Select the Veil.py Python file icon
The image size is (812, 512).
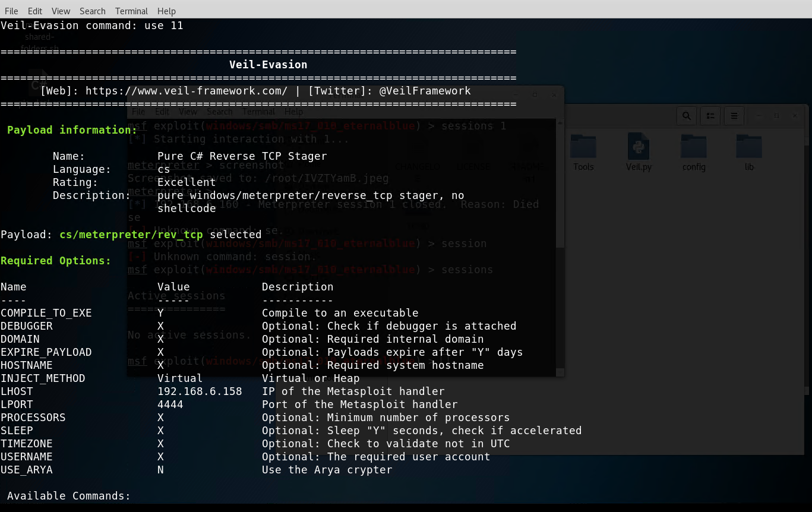point(639,152)
